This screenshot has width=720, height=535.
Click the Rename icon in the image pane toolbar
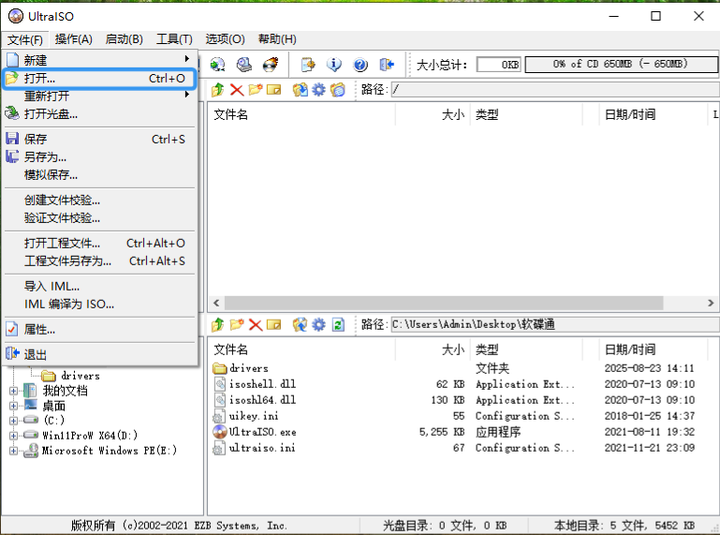click(x=274, y=90)
